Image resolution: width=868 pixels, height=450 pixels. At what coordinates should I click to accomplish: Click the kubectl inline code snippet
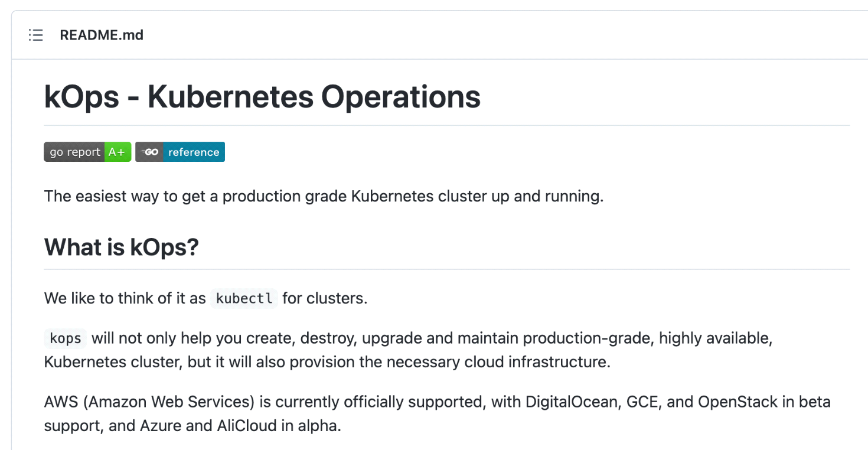coord(244,298)
